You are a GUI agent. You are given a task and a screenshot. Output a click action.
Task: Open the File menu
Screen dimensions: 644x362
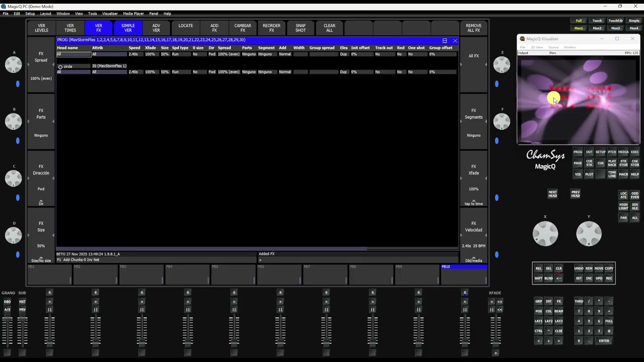(6, 14)
